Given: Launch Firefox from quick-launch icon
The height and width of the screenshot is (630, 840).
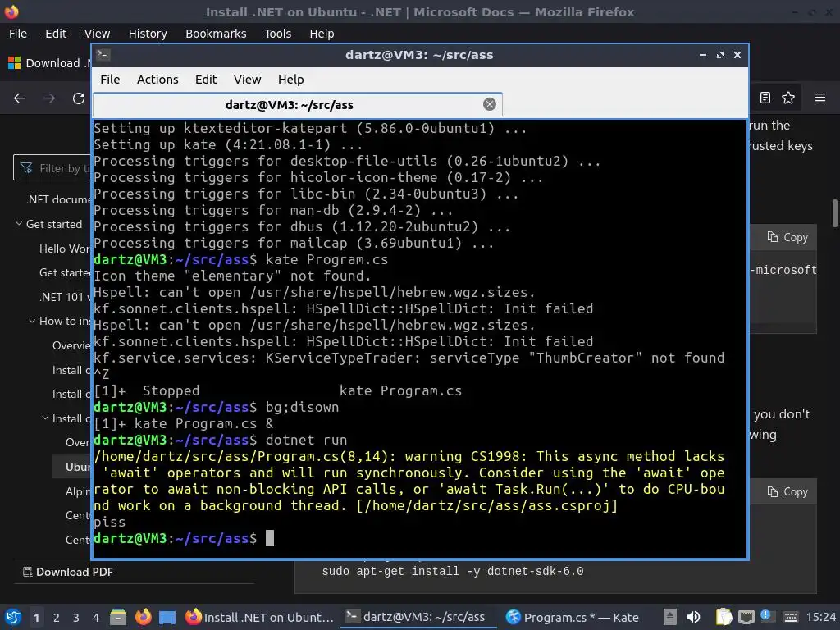Looking at the screenshot, I should [143, 617].
